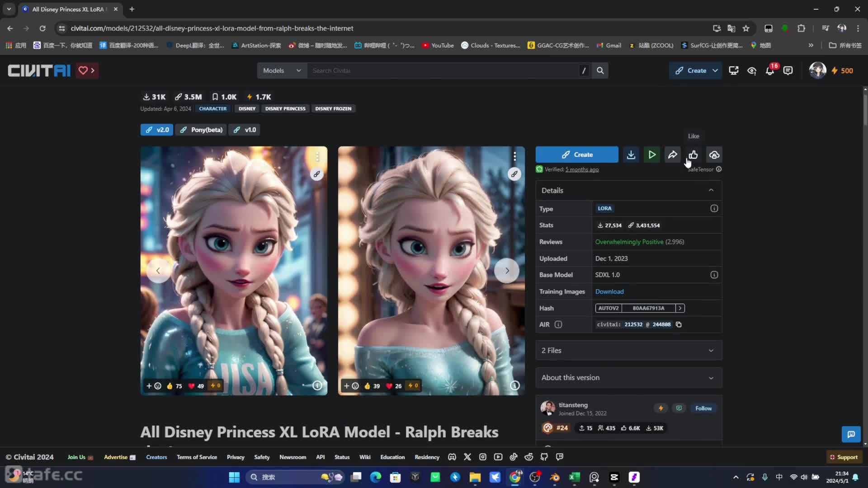Image resolution: width=868 pixels, height=488 pixels.
Task: Click the play/run model icon
Action: pyautogui.click(x=652, y=155)
